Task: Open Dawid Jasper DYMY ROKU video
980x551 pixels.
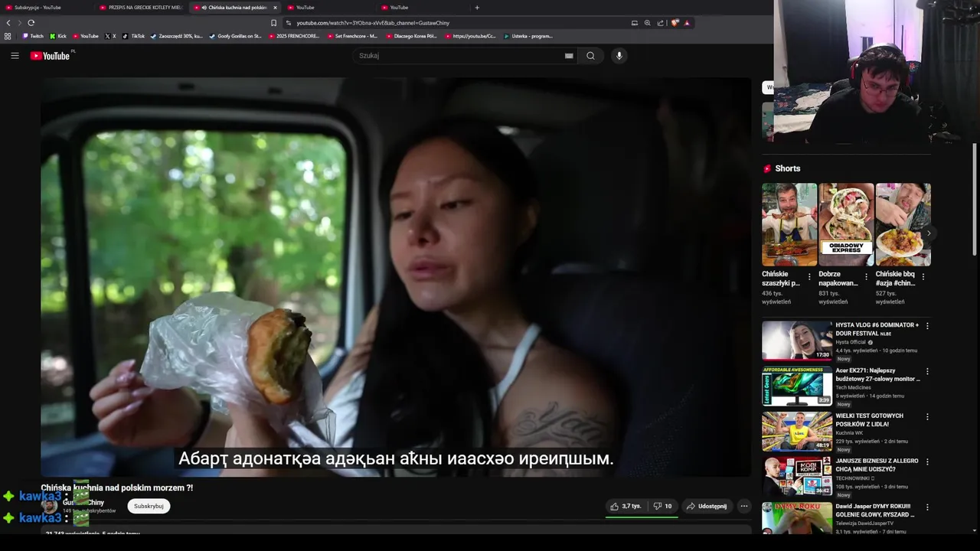Action: (x=797, y=518)
